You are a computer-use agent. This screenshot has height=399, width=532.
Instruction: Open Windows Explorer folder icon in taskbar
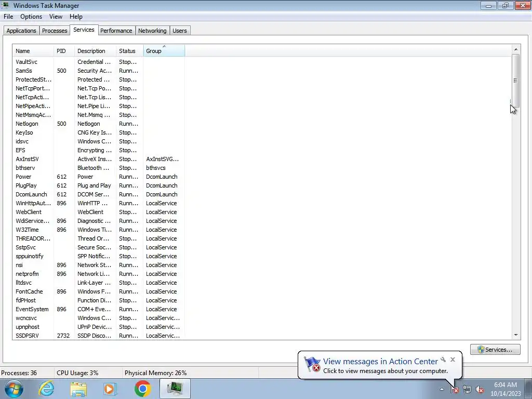click(78, 389)
